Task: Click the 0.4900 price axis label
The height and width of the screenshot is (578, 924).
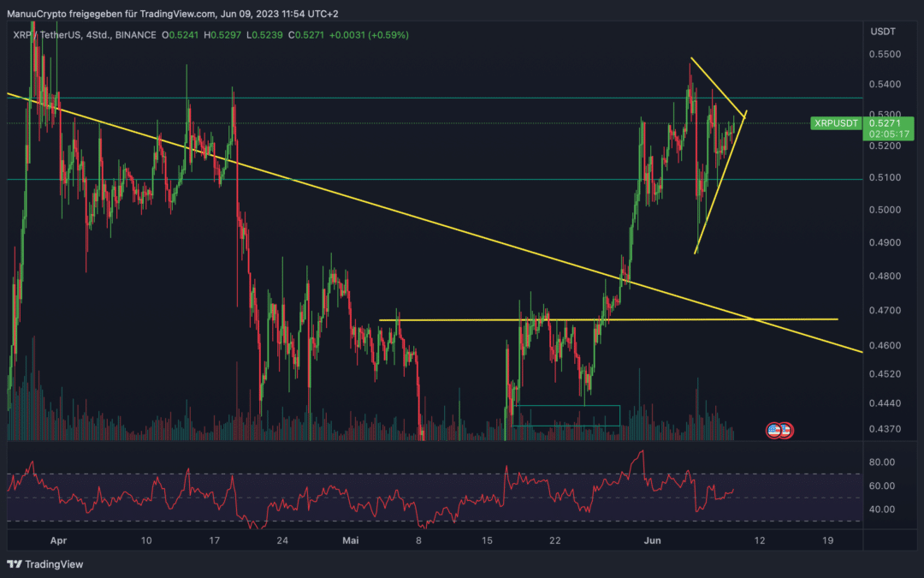Action: [x=885, y=242]
